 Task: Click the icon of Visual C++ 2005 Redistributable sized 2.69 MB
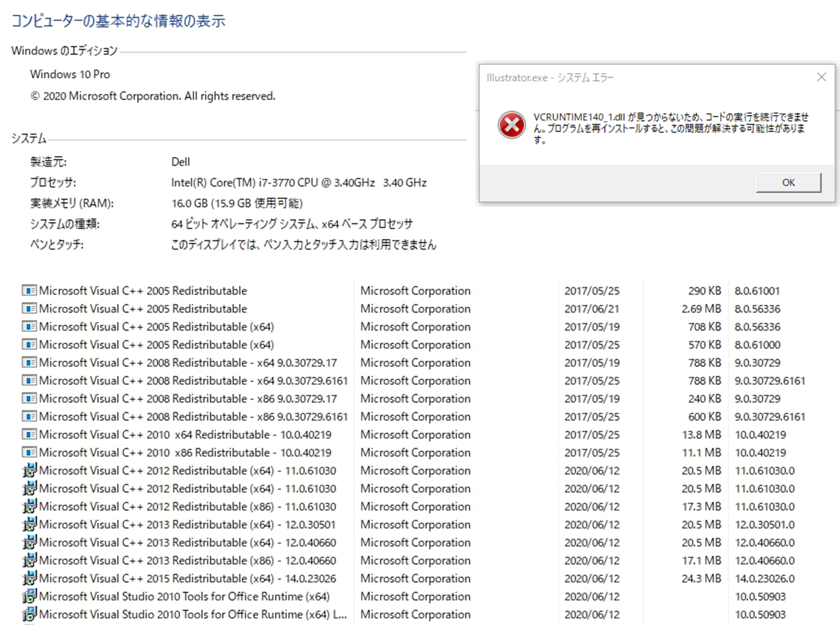(x=29, y=309)
